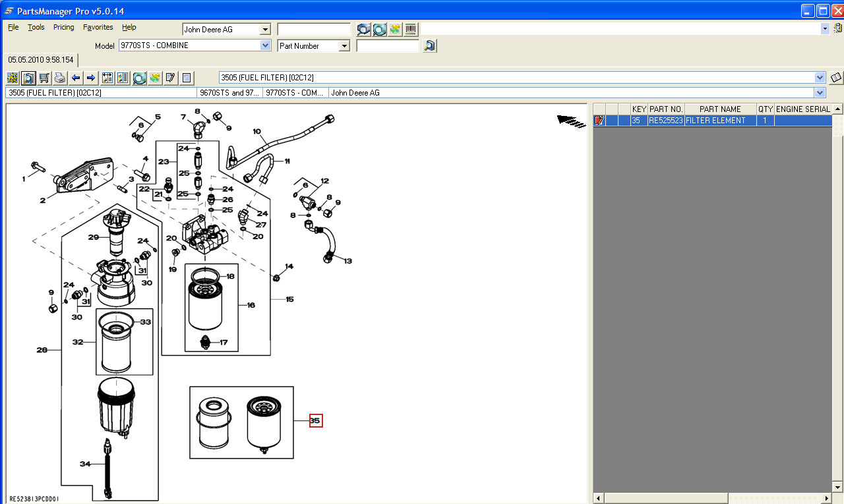Click callout 23 in the diagram
Viewport: 844px width, 504px height.
pyautogui.click(x=164, y=161)
